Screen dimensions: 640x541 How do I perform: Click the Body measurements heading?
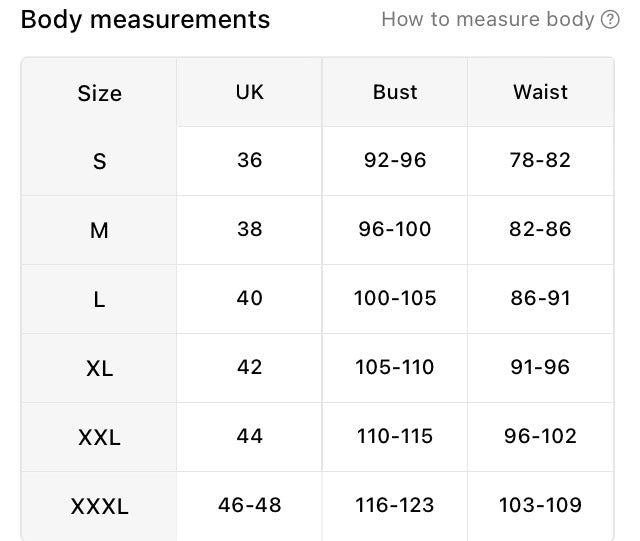point(145,20)
